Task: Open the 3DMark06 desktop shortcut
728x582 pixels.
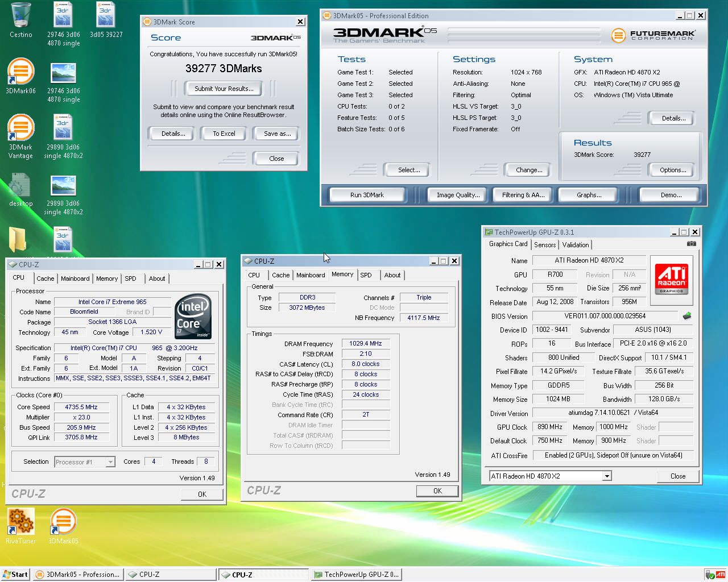Action: coord(21,76)
